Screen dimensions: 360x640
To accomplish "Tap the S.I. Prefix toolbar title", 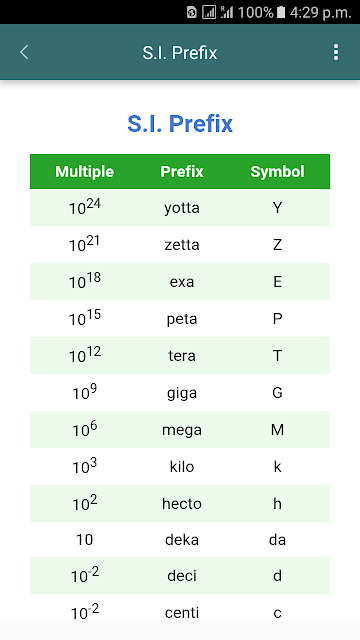I will [x=180, y=53].
